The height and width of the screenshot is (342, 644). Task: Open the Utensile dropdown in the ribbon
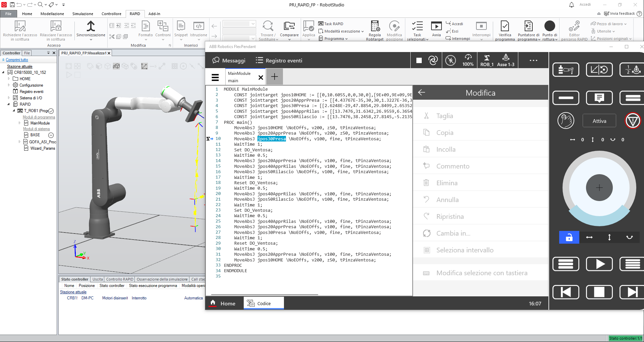click(x=603, y=31)
